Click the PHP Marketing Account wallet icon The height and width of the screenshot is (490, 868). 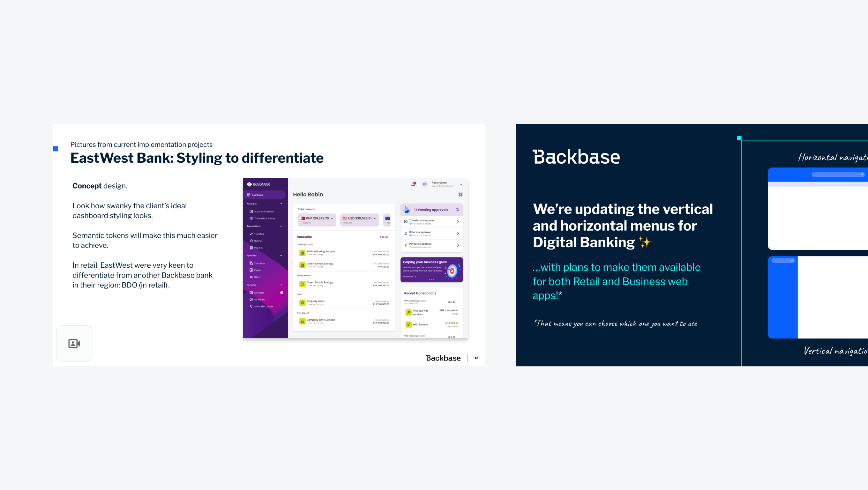coord(302,253)
